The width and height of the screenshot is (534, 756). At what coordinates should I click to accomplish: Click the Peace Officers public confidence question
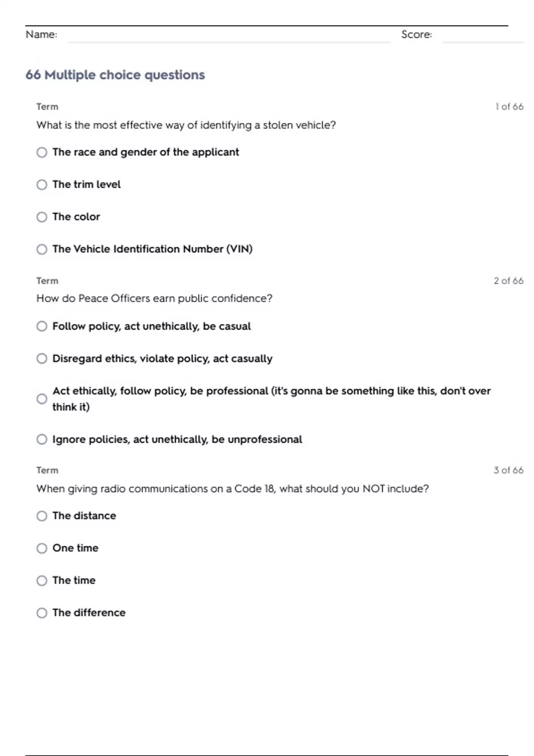pos(154,298)
